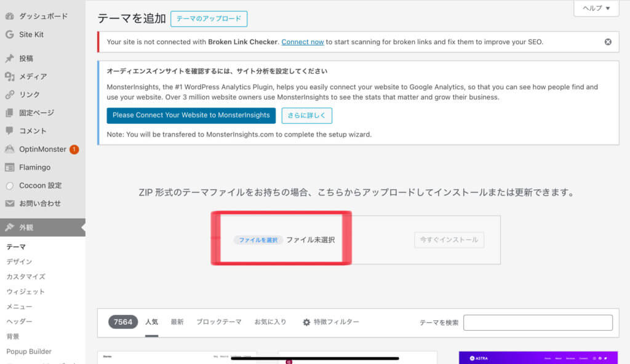This screenshot has width=630, height=364.
Task: Select カスタマイズ in the 外観 submenu
Action: (x=26, y=277)
